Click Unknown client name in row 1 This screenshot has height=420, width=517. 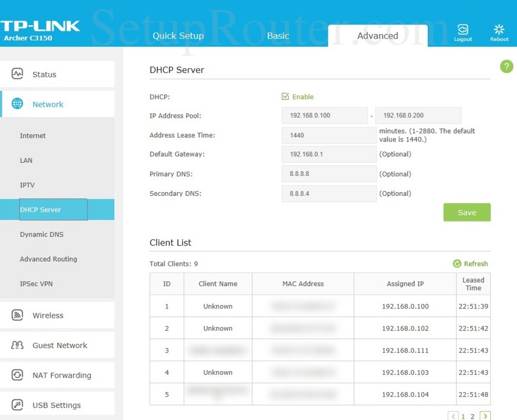(218, 306)
